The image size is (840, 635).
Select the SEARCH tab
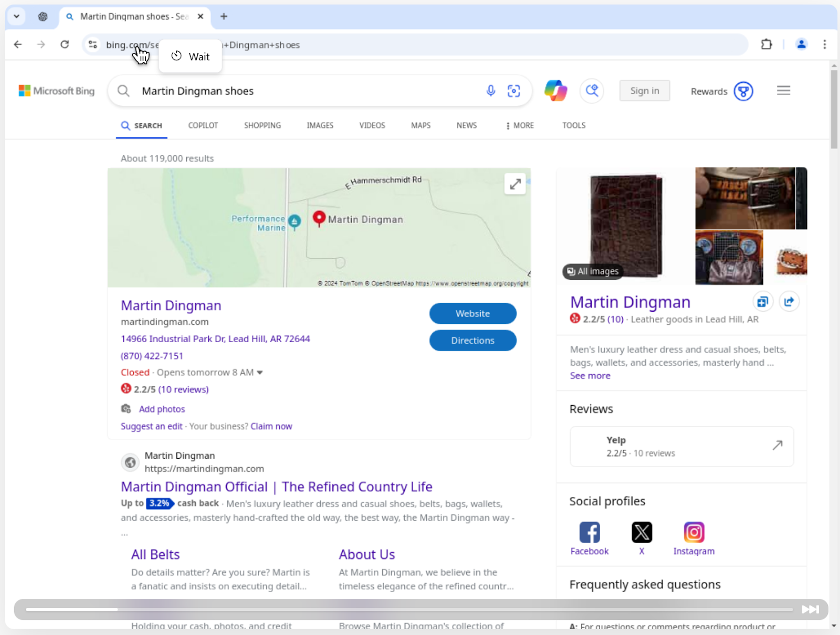(142, 125)
